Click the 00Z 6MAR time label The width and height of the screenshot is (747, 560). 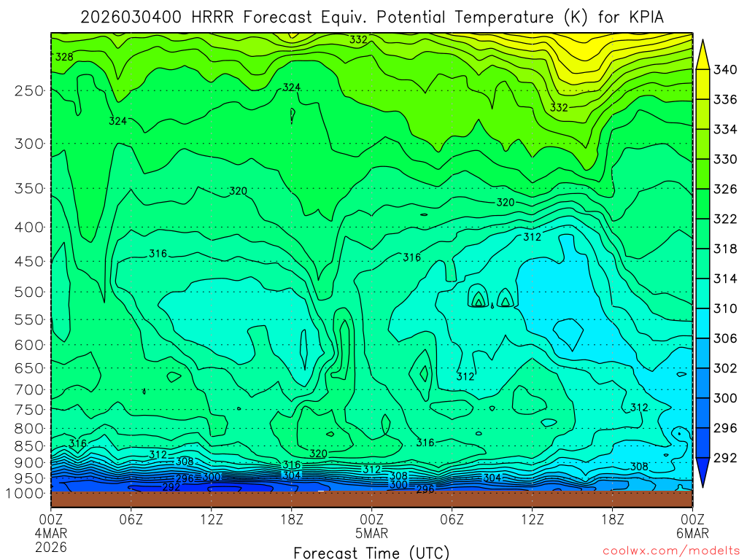[693, 526]
